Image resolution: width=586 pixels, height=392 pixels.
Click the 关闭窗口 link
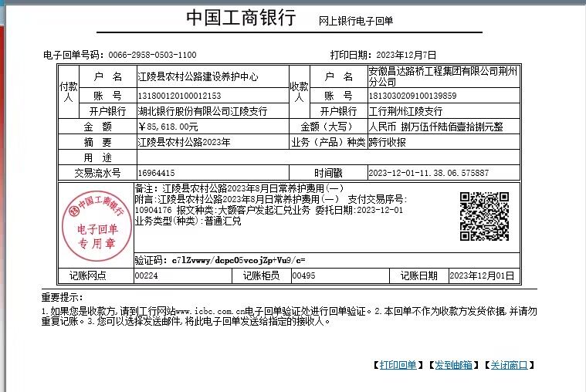click(509, 365)
